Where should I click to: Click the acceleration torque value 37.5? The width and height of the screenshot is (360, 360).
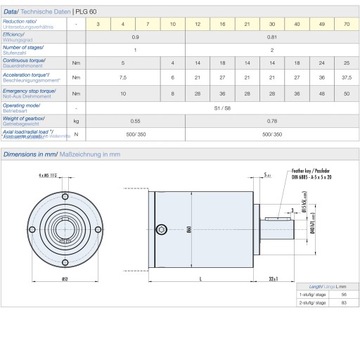[x=347, y=78]
